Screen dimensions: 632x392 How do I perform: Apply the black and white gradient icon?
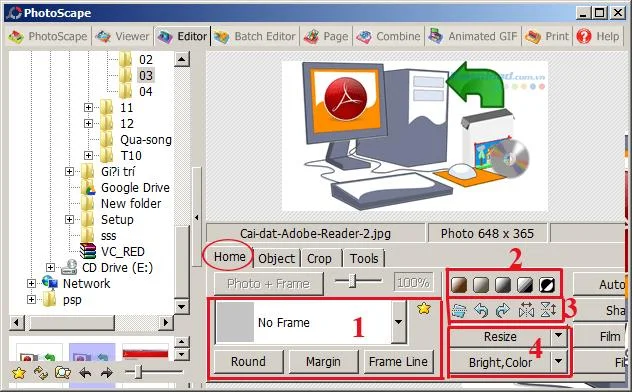[503, 285]
